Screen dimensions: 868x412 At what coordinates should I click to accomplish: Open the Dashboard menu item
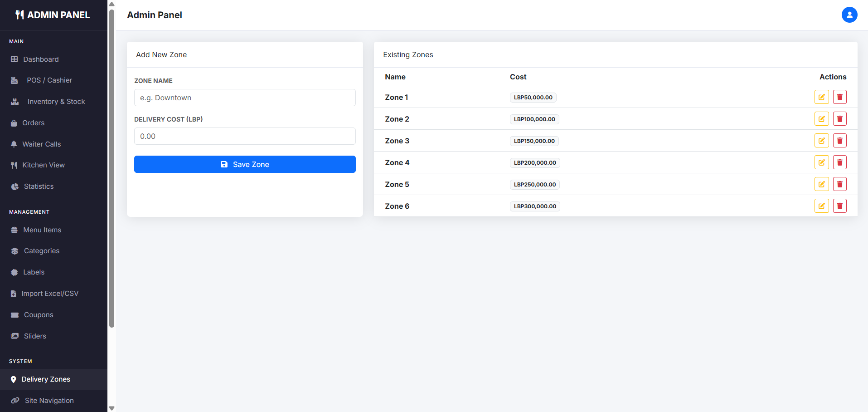[41, 59]
